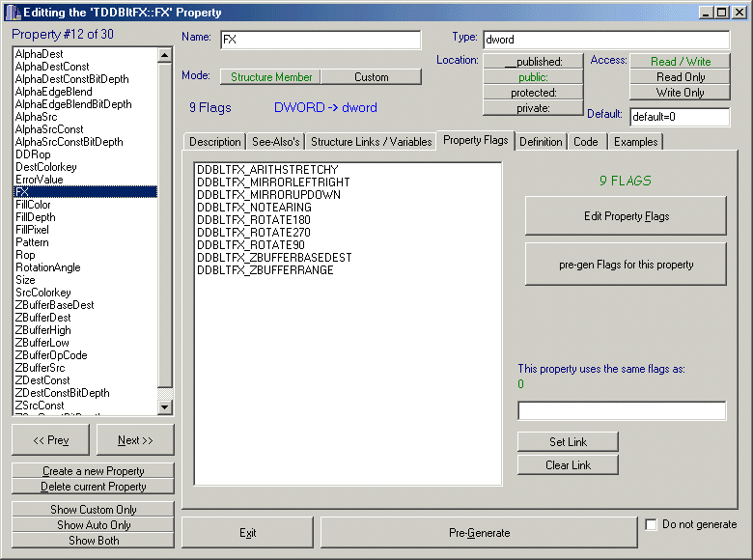
Task: Switch mode to Custom
Action: click(371, 77)
